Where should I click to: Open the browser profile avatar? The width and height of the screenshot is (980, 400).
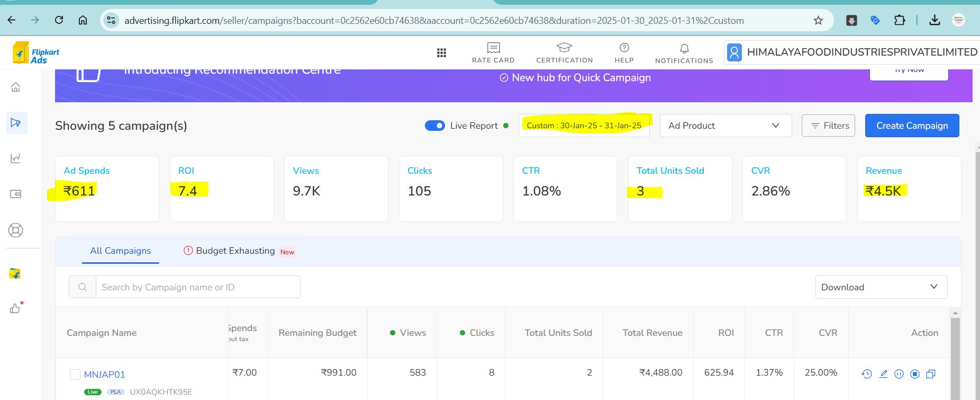tap(958, 21)
